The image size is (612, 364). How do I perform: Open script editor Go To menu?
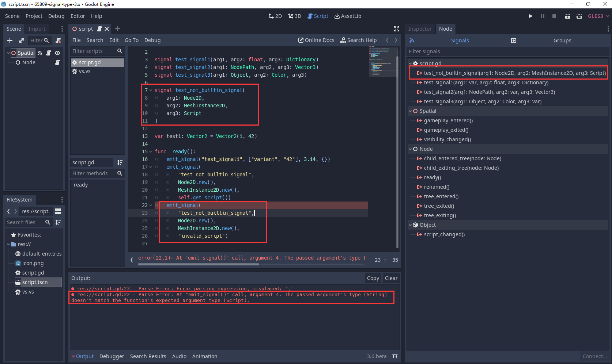[132, 40]
